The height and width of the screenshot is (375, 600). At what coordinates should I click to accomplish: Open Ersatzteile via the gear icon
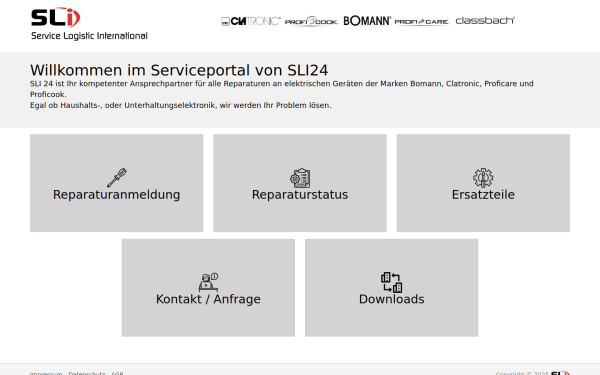point(483,178)
